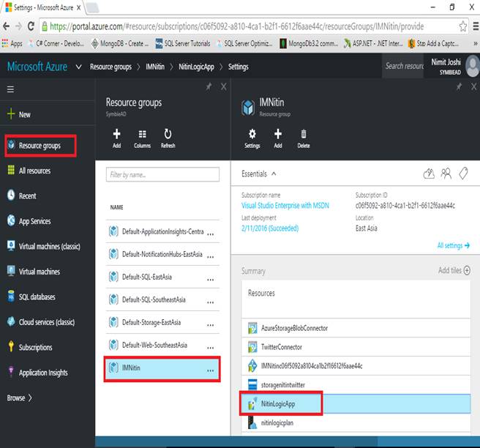480x448 pixels.
Task: Open the Microsoft Azure dashboard dropdown chevron
Action: 79,67
